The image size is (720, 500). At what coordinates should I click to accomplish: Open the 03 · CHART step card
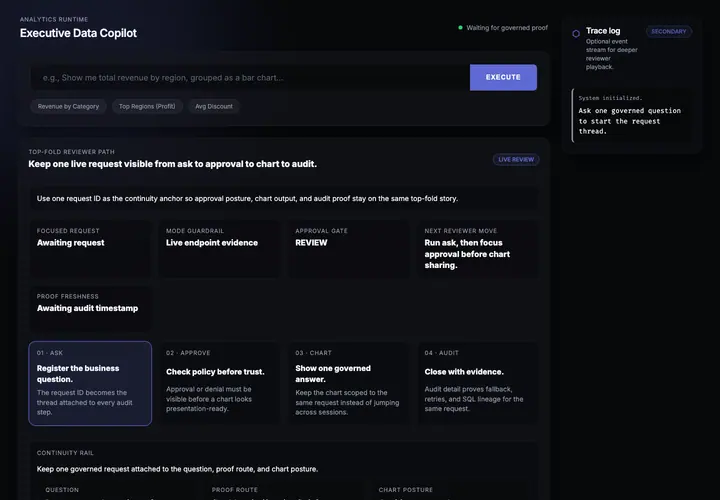[x=349, y=383]
